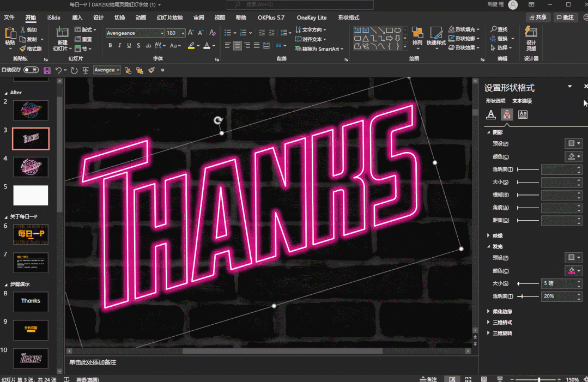Screen dimensions: 588x382
Task: Redo the action in quick access bar
Action: (74, 70)
